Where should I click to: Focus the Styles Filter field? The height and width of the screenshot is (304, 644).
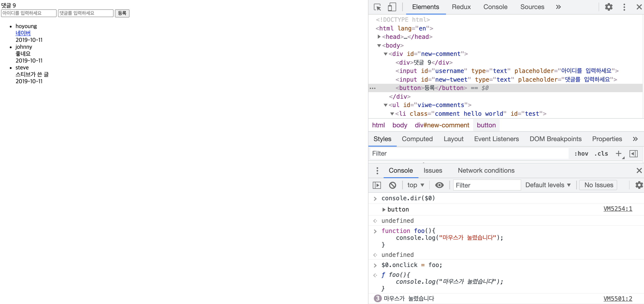[469, 154]
